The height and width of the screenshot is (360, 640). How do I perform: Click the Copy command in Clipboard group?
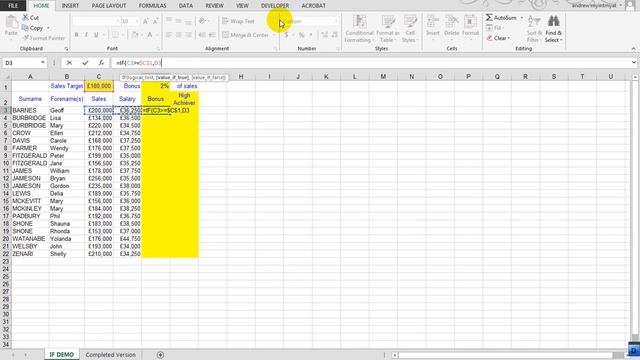coord(33,28)
